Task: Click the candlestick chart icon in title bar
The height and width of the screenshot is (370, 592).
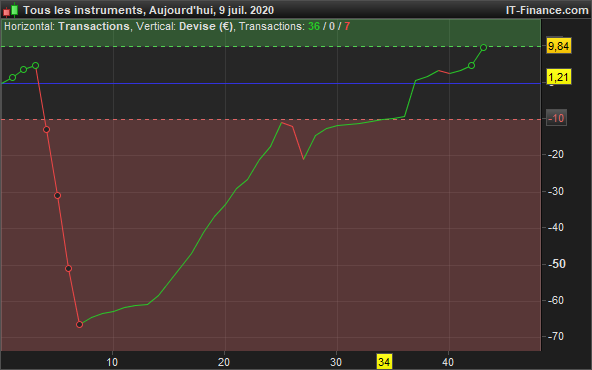Action: tap(11, 10)
